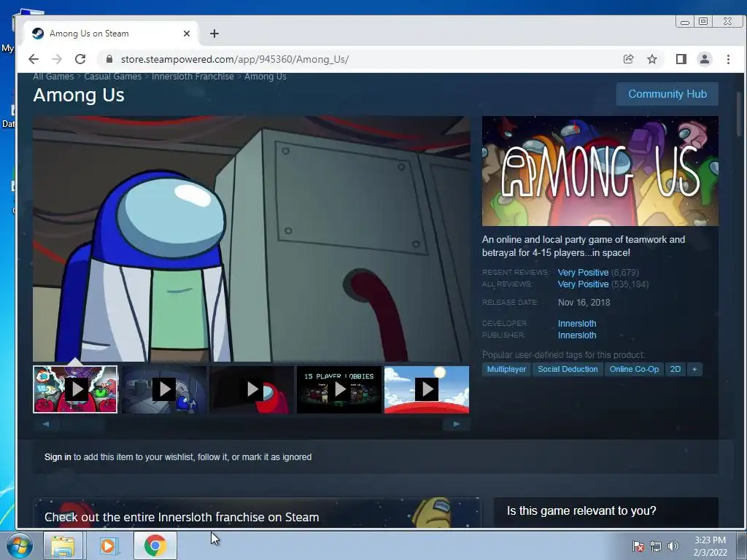The height and width of the screenshot is (560, 747).
Task: Open the Innersloth publisher link
Action: pyautogui.click(x=577, y=335)
